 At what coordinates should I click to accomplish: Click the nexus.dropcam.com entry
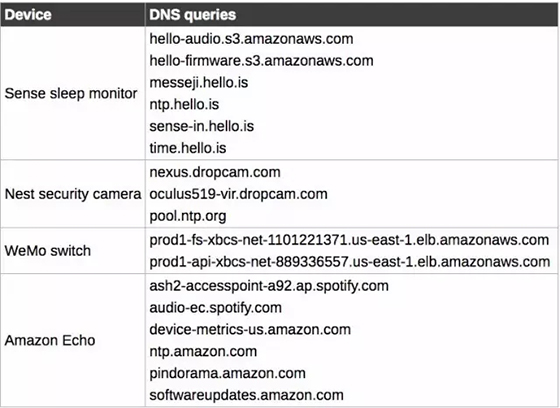[215, 172]
